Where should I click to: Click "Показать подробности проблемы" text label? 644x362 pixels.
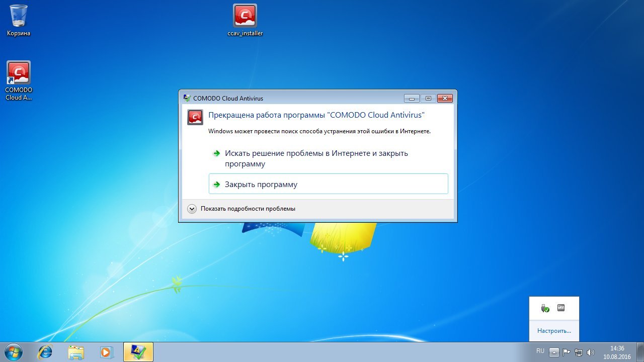tap(248, 209)
